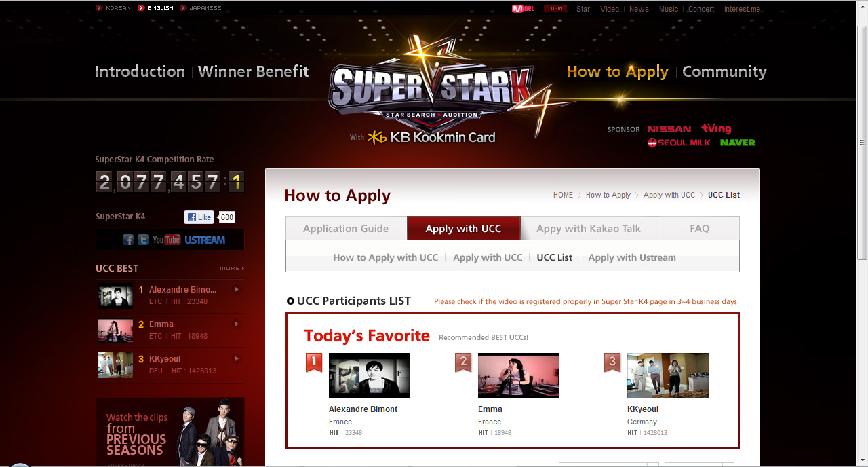
Task: Expand the KKyeoul sidebar entry arrow
Action: pyautogui.click(x=237, y=359)
